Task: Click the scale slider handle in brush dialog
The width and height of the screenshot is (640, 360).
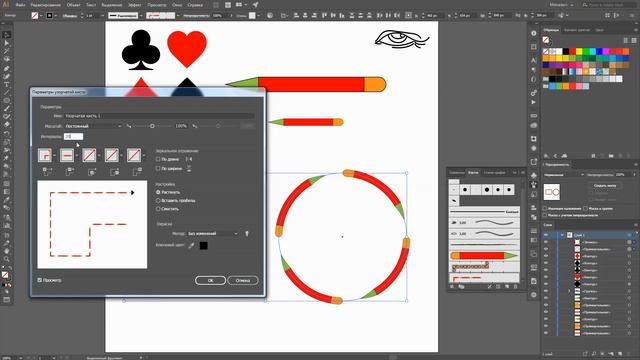Action: click(x=152, y=126)
